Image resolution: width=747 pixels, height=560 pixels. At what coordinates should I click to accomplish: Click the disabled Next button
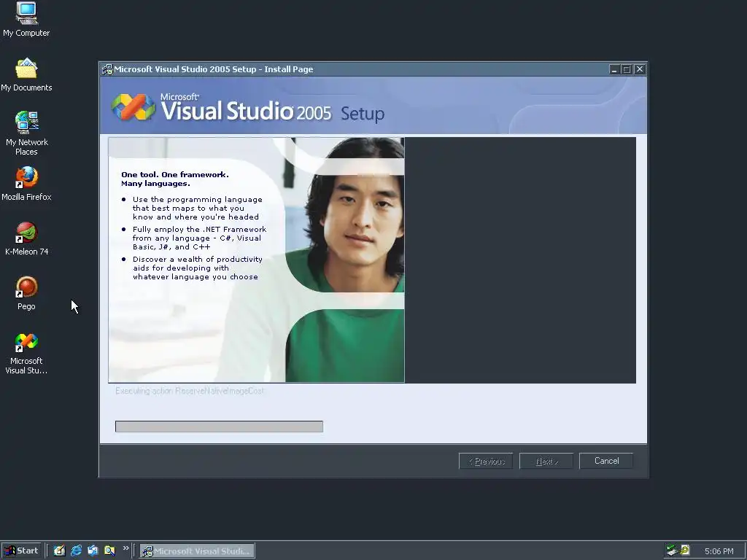click(x=546, y=461)
